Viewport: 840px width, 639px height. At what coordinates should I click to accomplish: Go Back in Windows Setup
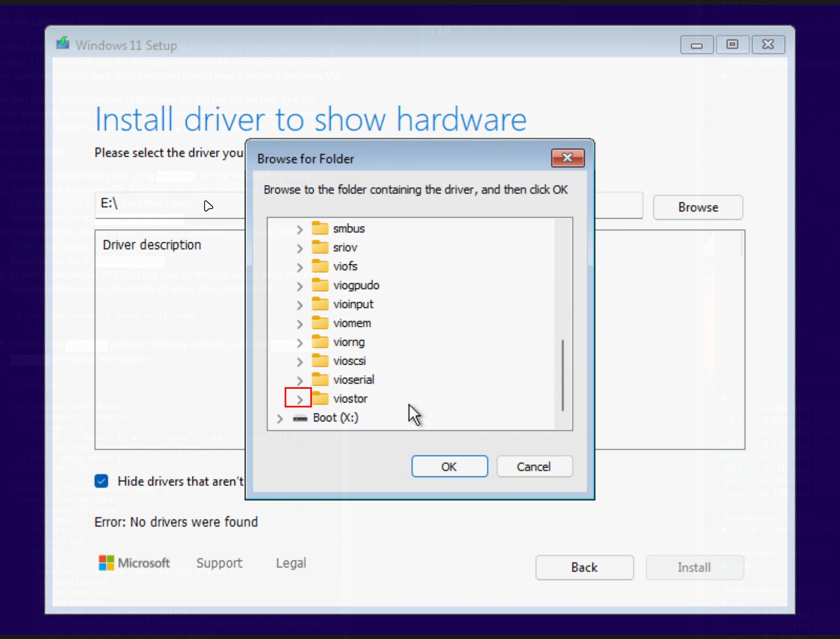(585, 568)
